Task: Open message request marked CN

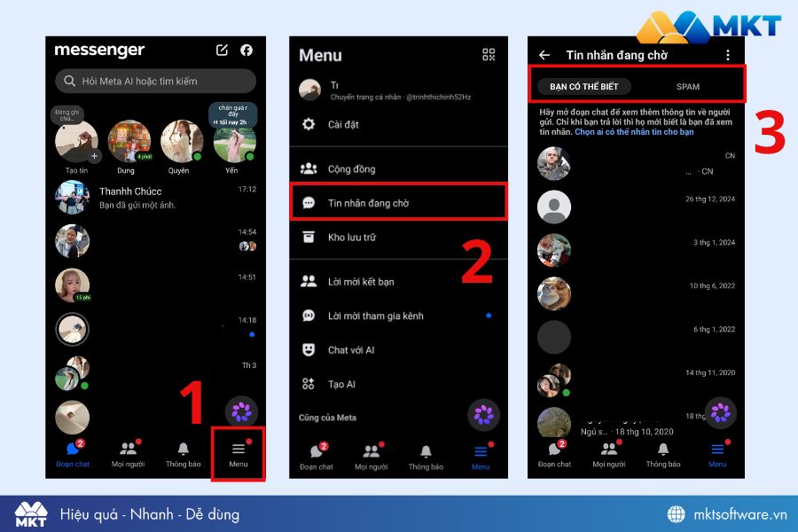Action: (x=636, y=163)
